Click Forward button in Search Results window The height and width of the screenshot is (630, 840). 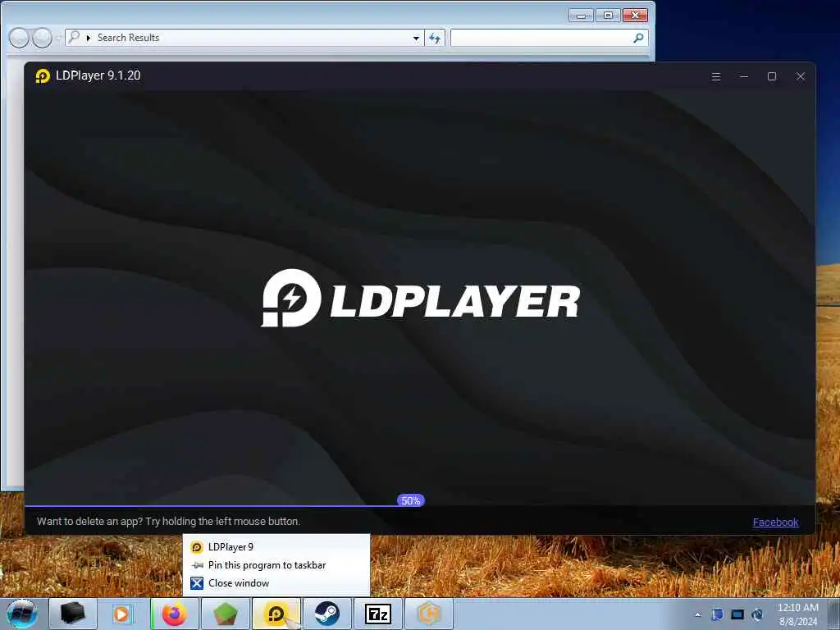(43, 38)
